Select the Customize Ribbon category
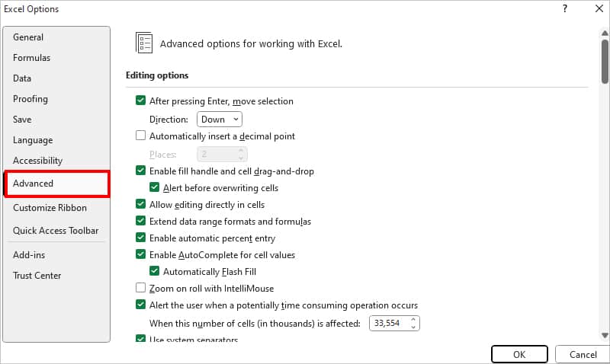This screenshot has height=364, width=610. tap(50, 208)
